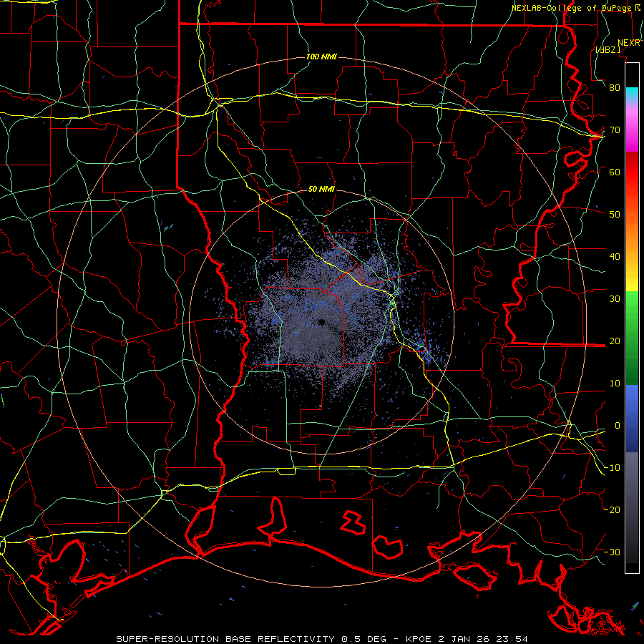The height and width of the screenshot is (644, 644).
Task: Click the "-10" value on the dBZ scale
Action: click(612, 468)
